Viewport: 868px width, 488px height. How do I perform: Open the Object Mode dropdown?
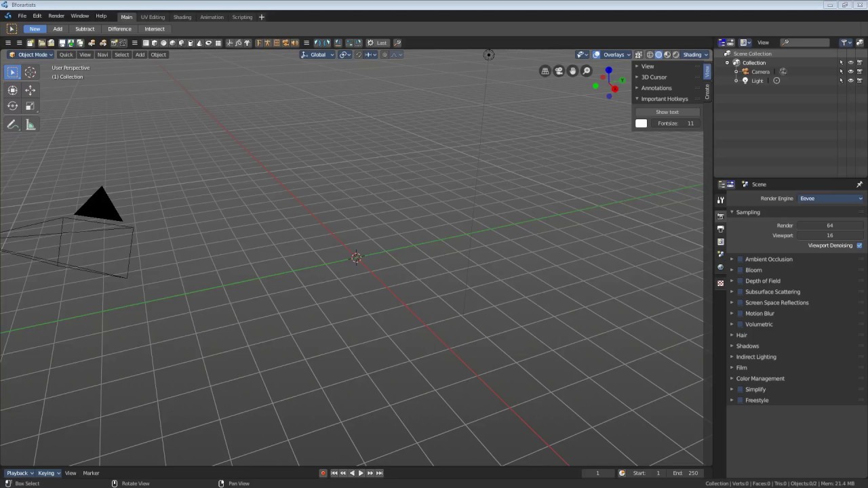point(31,55)
